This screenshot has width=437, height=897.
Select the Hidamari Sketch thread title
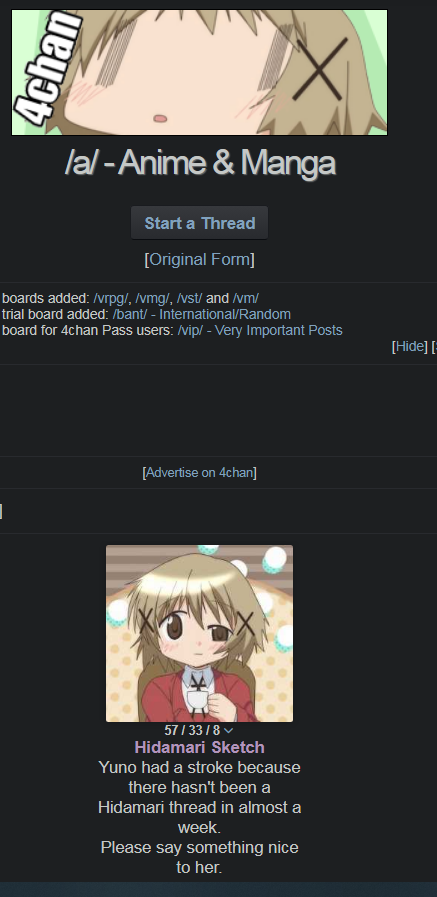click(x=199, y=747)
